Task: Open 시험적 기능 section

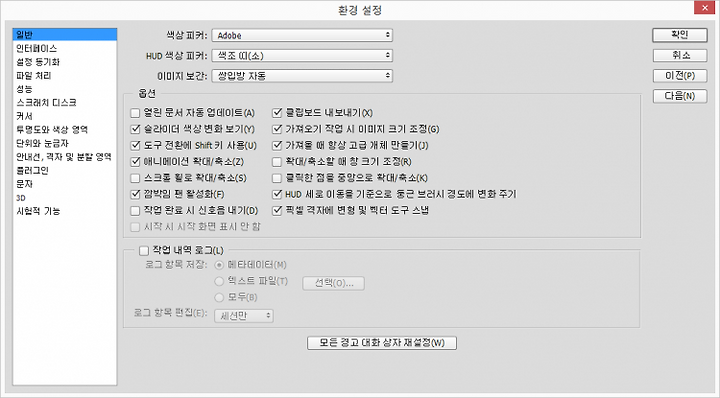Action: (38, 211)
